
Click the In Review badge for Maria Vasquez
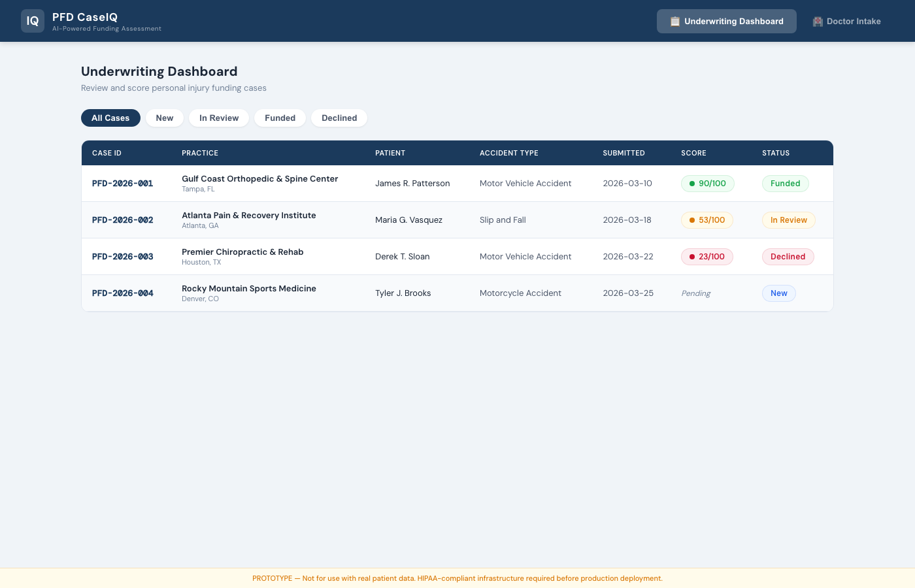pos(788,220)
